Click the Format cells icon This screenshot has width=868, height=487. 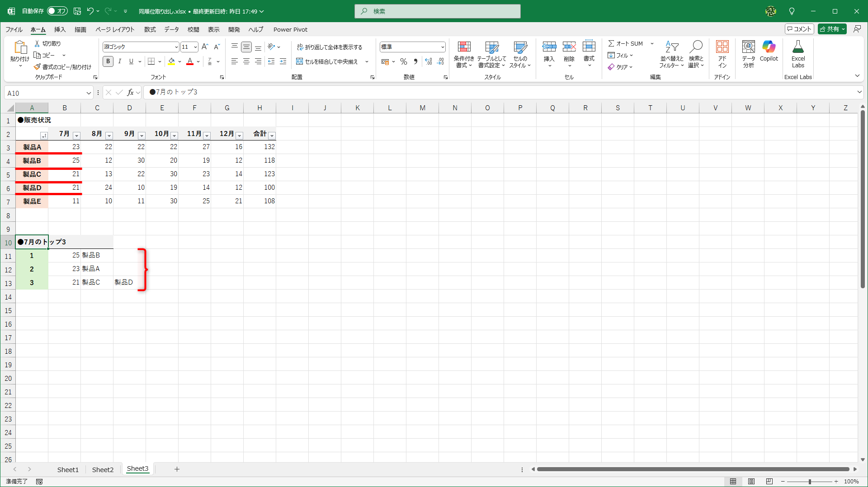click(589, 47)
